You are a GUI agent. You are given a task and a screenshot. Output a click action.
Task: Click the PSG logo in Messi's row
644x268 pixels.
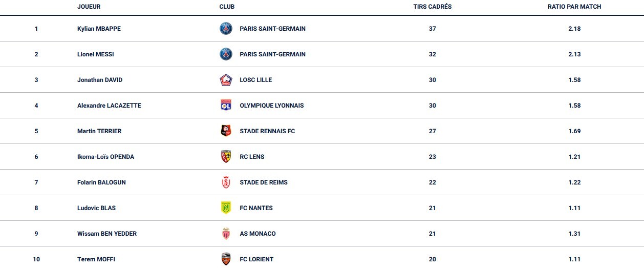pyautogui.click(x=226, y=54)
